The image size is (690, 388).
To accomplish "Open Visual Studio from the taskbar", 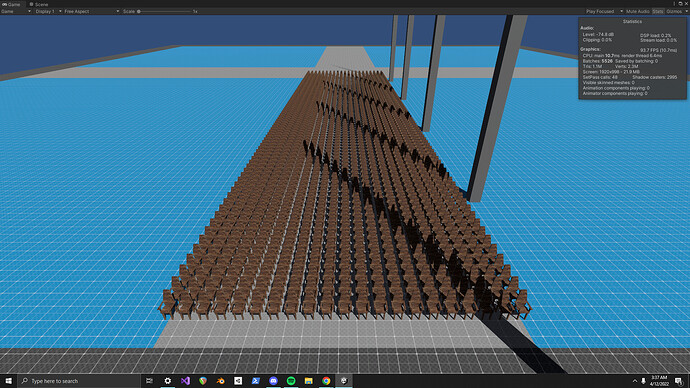I will (x=185, y=381).
